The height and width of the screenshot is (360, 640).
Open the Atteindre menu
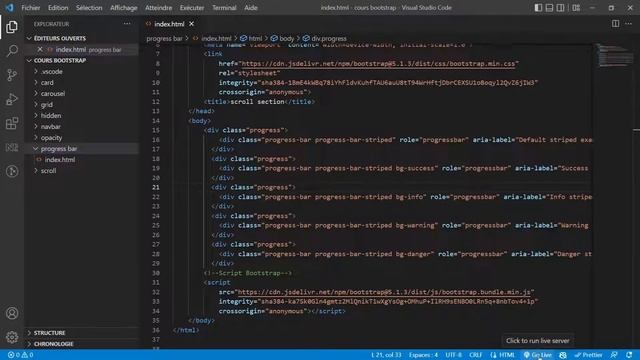pos(158,8)
